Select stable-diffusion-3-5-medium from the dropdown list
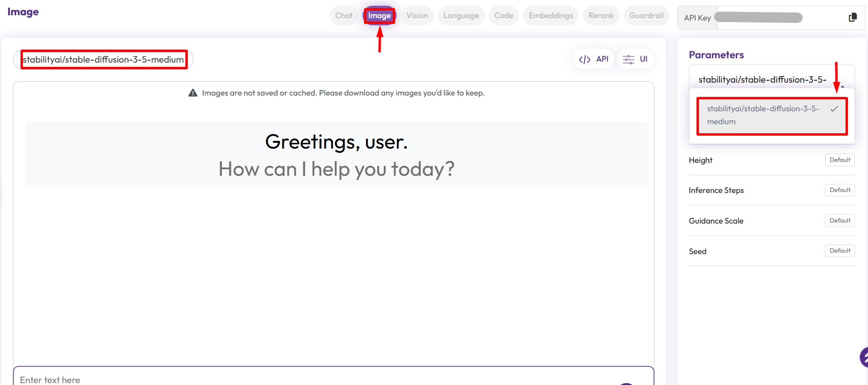Image resolution: width=868 pixels, height=385 pixels. [x=763, y=115]
